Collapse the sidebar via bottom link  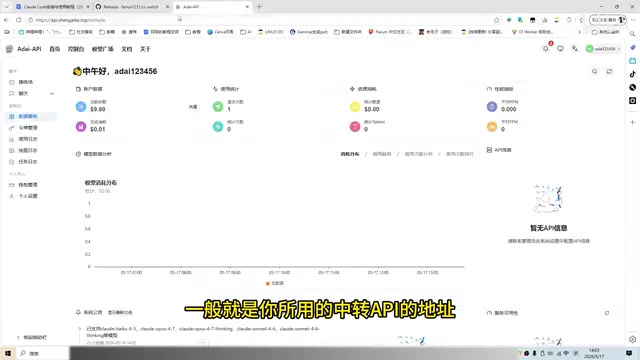point(32,337)
